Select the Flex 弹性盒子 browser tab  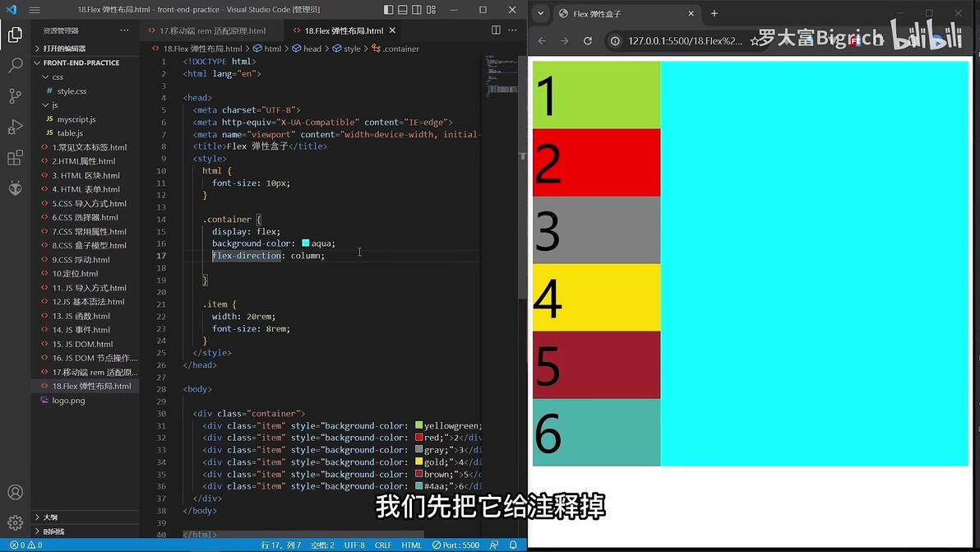coord(626,13)
